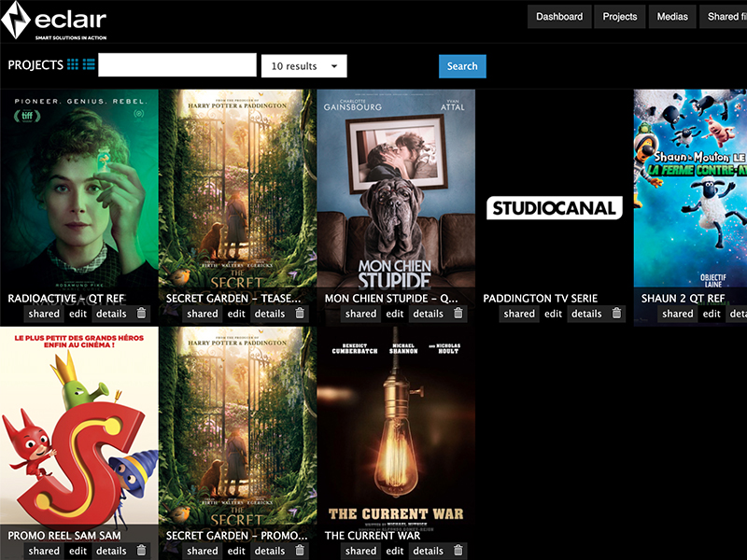Open the Shared files menu item
This screenshot has height=560, width=747.
[x=723, y=17]
